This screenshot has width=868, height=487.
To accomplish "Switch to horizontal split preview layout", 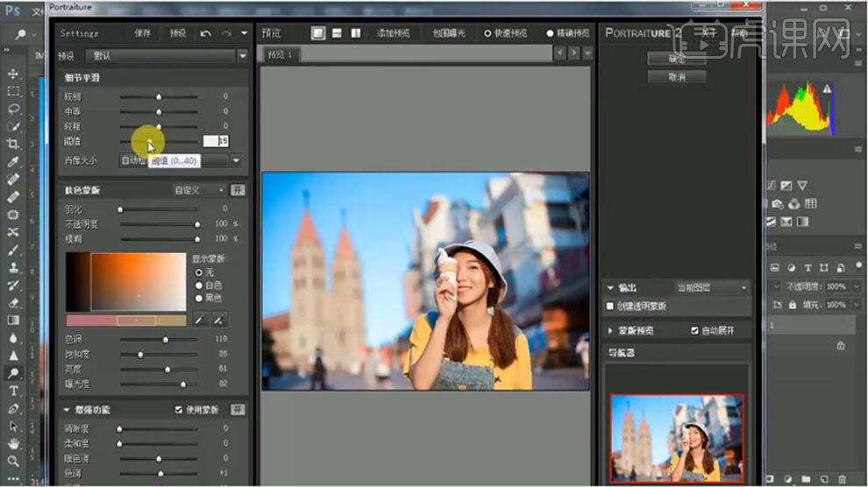I will coord(337,33).
